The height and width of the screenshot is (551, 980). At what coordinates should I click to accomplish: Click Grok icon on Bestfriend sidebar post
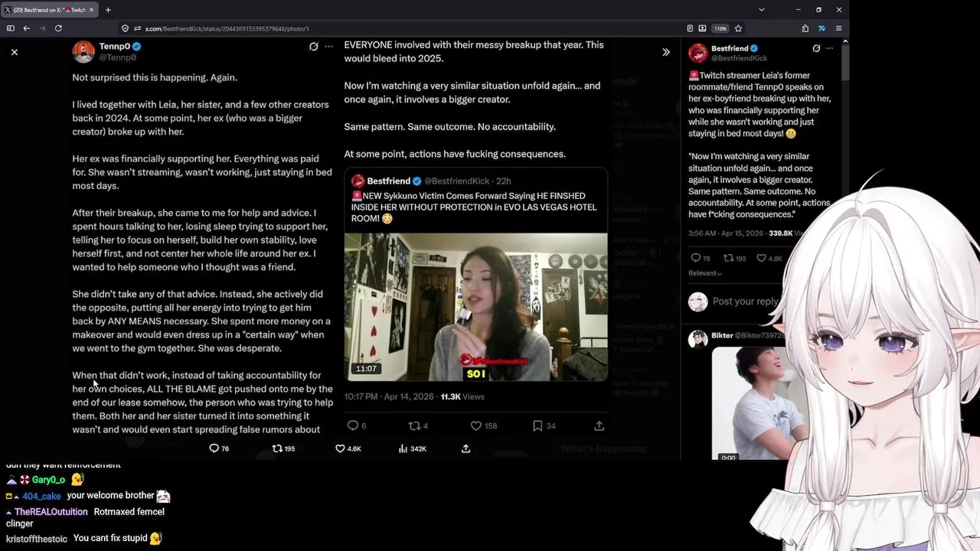pos(816,48)
